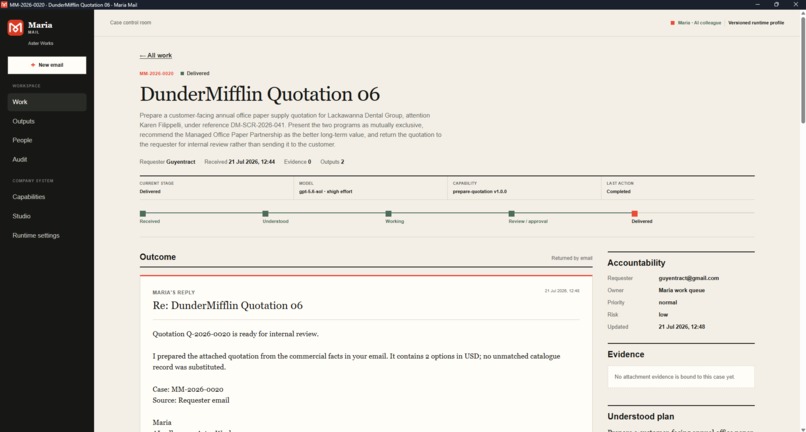Click the DunderMifflin Quotation 06 page heading
The width and height of the screenshot is (806, 432).
(x=260, y=95)
